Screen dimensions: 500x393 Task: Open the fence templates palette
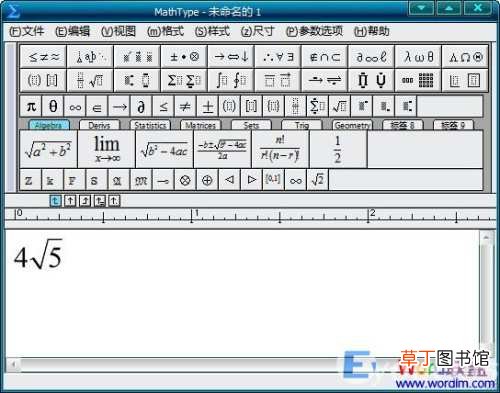pos(43,80)
